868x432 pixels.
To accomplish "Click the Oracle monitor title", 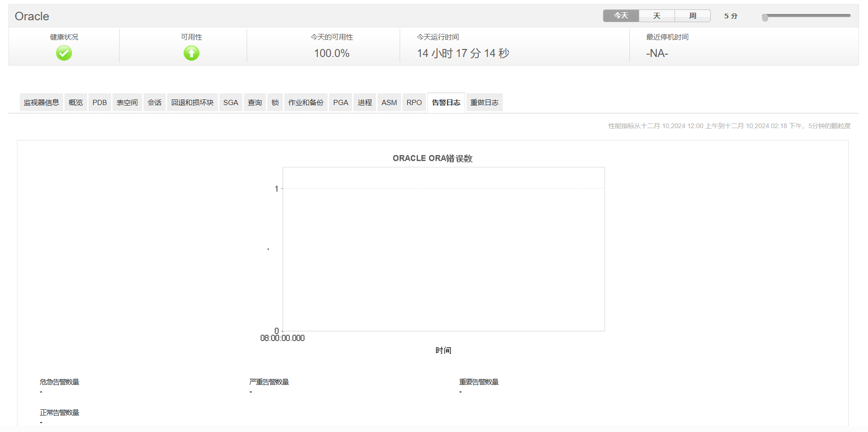I will pyautogui.click(x=32, y=16).
